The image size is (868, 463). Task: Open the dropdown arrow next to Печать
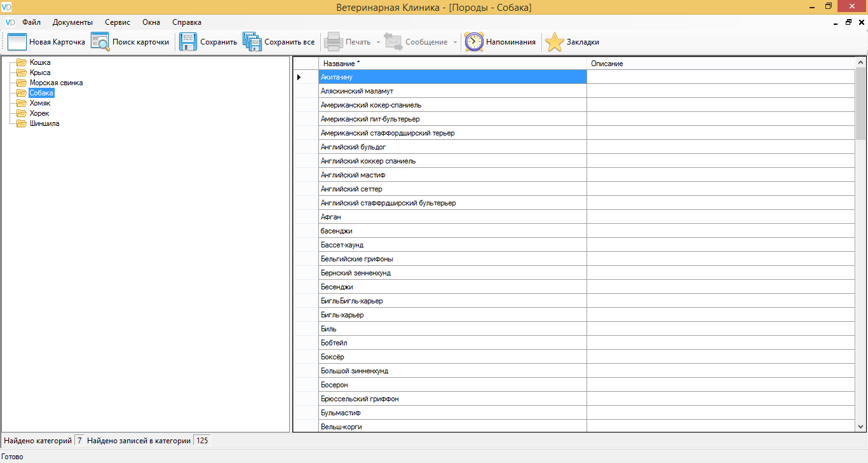click(378, 43)
